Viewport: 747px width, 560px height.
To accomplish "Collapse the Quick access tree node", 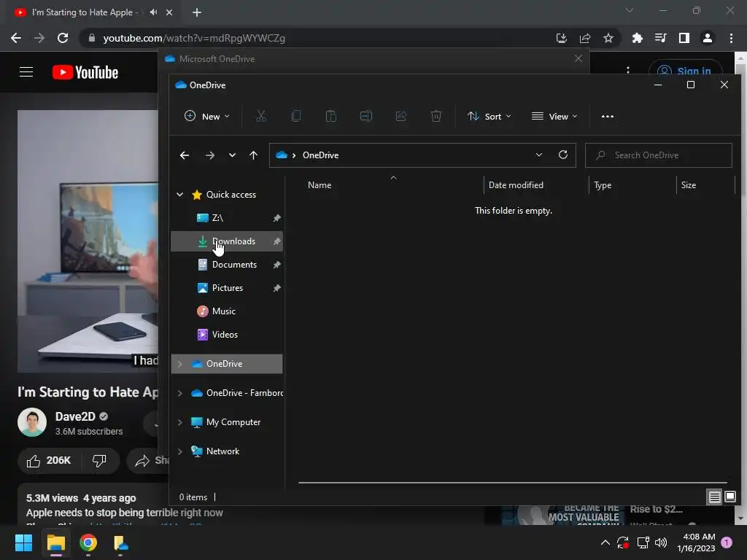I will (x=180, y=194).
